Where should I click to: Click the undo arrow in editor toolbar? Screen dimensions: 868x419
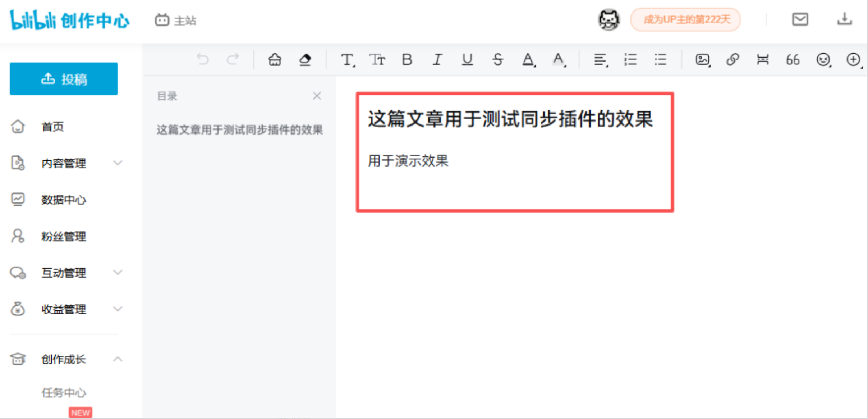[x=203, y=59]
